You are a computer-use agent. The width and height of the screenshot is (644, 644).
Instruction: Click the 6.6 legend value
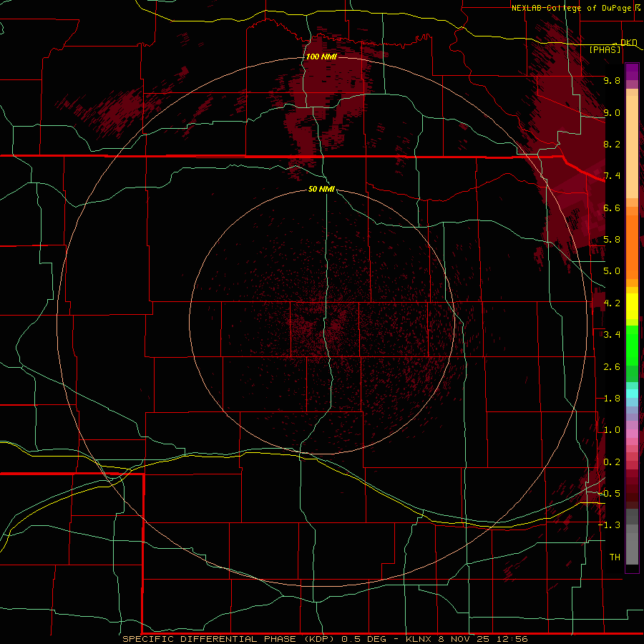[x=612, y=208]
